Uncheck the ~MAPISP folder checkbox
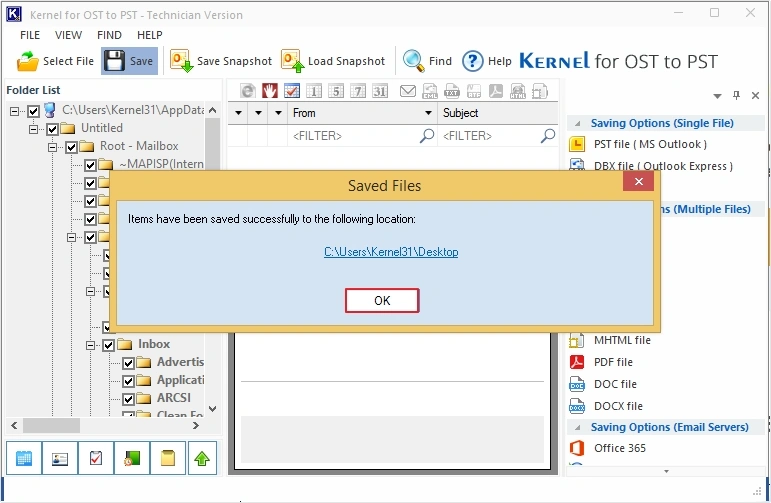 coord(90,165)
